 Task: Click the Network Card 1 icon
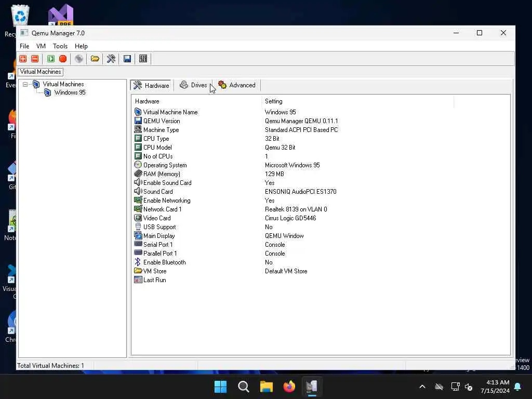(138, 209)
